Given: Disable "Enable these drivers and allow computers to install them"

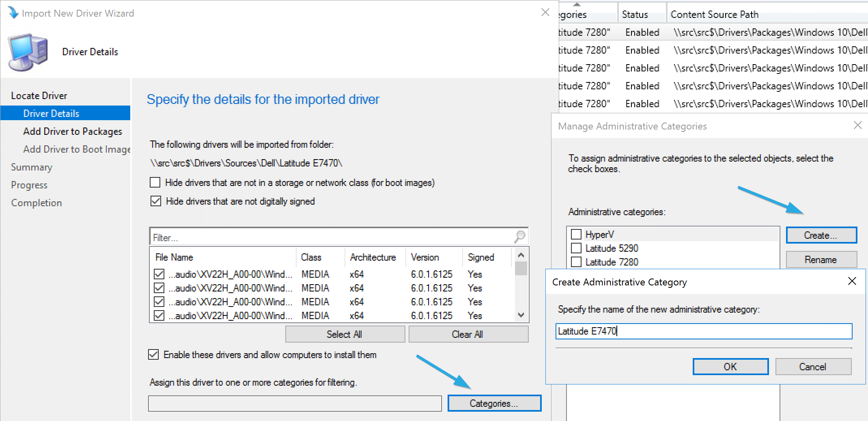Looking at the screenshot, I should coord(153,354).
